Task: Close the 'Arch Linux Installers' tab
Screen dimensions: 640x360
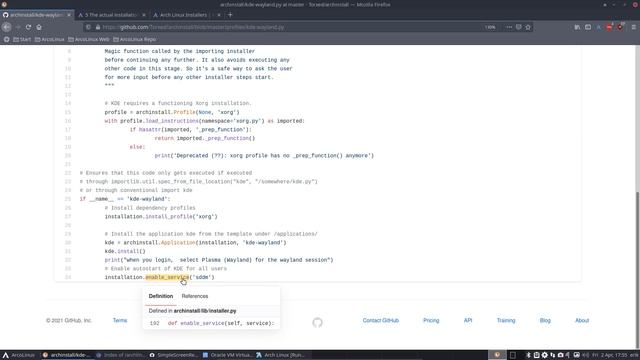Action: pyautogui.click(x=219, y=15)
